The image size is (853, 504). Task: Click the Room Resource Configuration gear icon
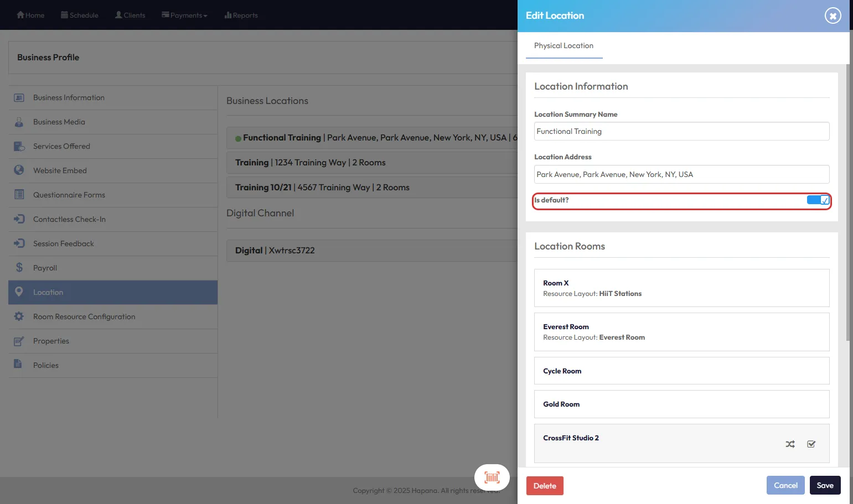tap(19, 316)
